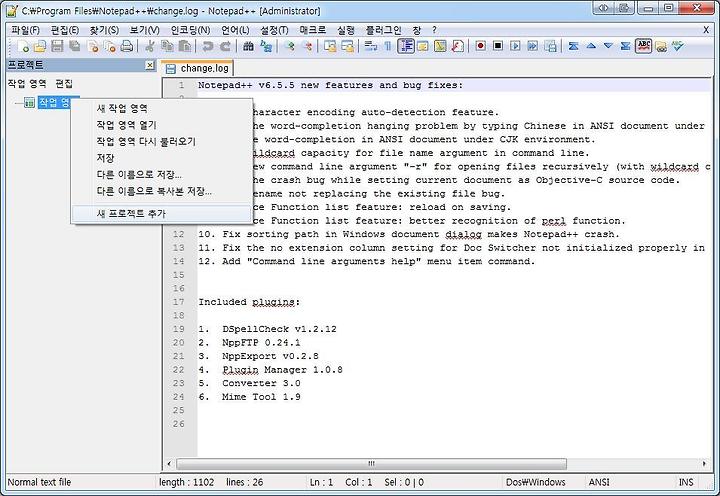Click the Close document toolbar icon
The height and width of the screenshot is (496, 720).
click(93, 46)
